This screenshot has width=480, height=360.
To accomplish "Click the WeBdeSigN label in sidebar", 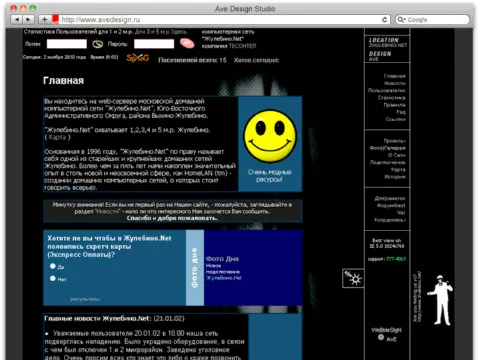I will (x=387, y=330).
